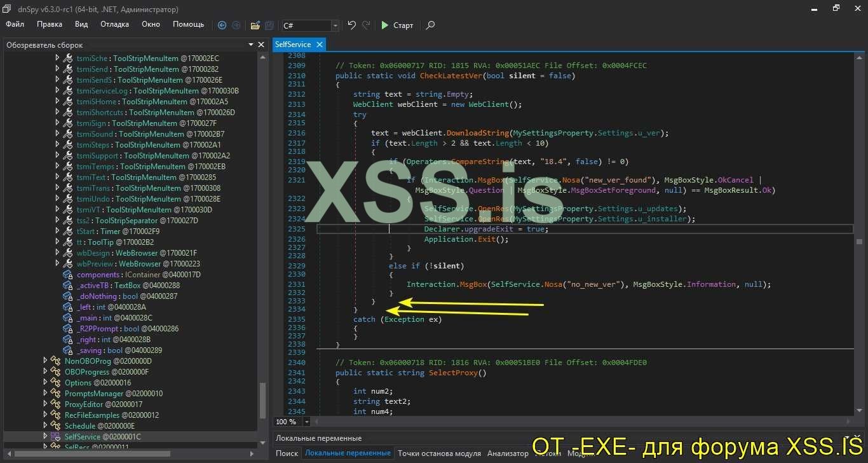Click the field icon beside _R2PPrompt
This screenshot has width=868, height=463.
point(68,329)
